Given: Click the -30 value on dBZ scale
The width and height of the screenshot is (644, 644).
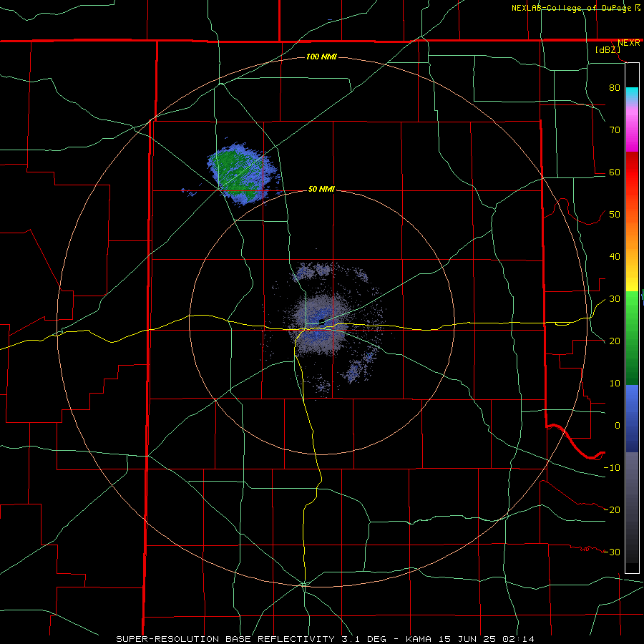Looking at the screenshot, I should point(612,552).
